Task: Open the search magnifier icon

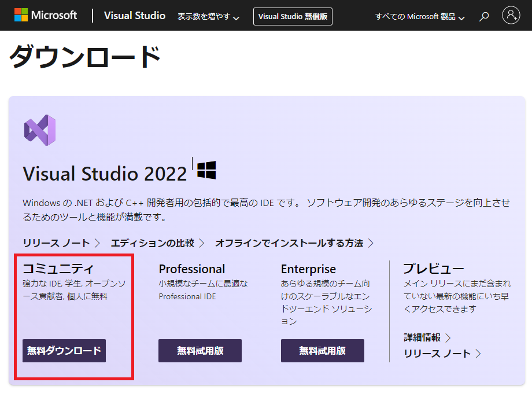Action: click(484, 16)
